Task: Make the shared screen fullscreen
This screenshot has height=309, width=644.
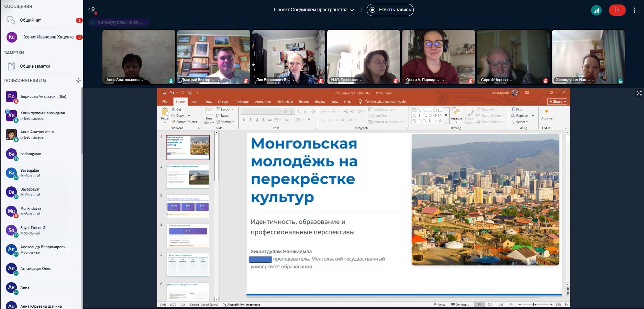Action: pyautogui.click(x=639, y=93)
